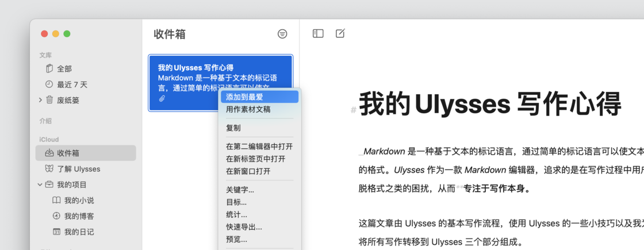The width and height of the screenshot is (644, 250).
Task: Click the clock icon beside 最近 7 天
Action: [49, 84]
